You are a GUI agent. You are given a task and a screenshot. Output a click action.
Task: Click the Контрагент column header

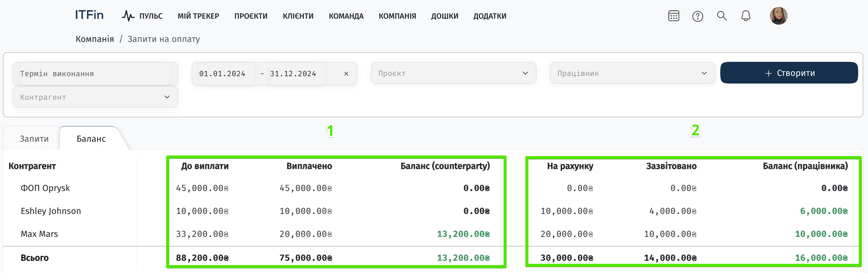[x=32, y=166]
